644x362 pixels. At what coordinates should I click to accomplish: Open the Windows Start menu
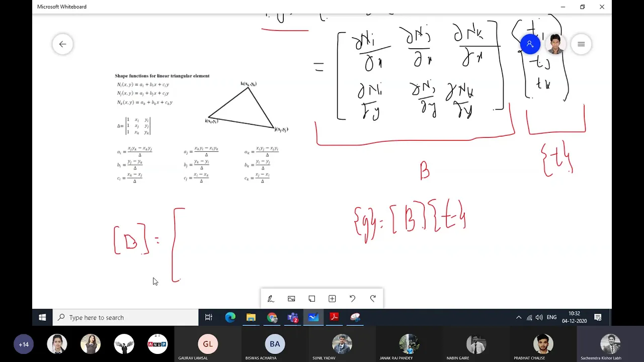(x=42, y=317)
